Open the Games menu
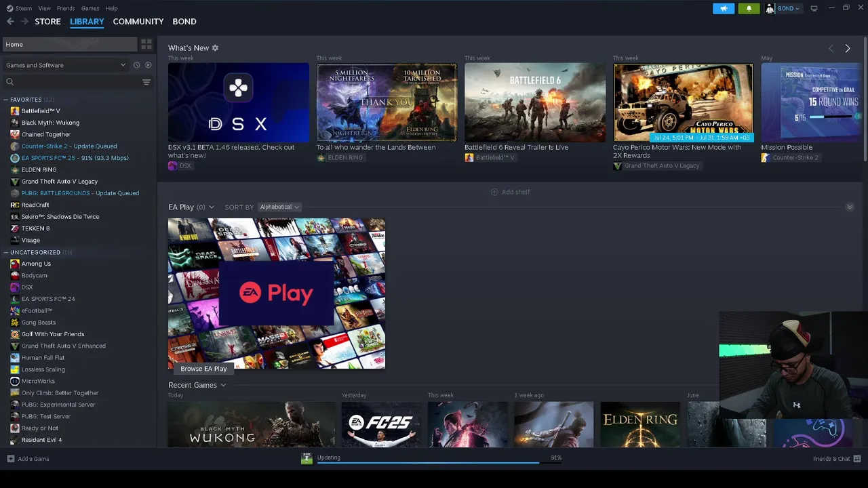Image resolution: width=868 pixels, height=488 pixels. tap(90, 8)
